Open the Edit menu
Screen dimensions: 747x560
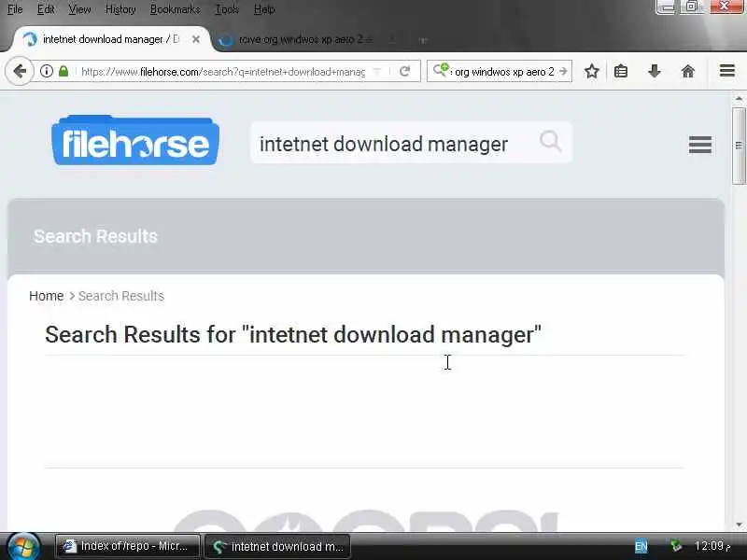coord(46,9)
